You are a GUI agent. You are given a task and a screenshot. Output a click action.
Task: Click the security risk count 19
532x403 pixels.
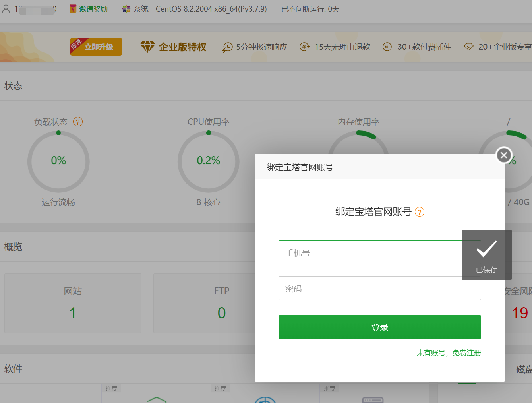click(520, 313)
